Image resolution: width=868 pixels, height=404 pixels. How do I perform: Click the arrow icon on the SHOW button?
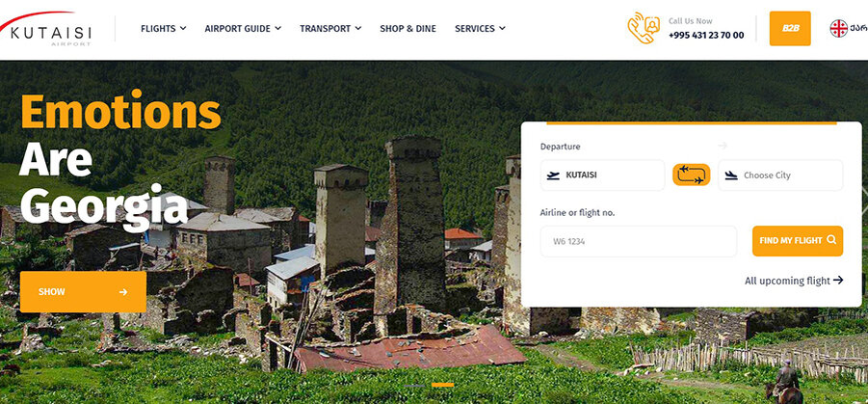point(123,292)
